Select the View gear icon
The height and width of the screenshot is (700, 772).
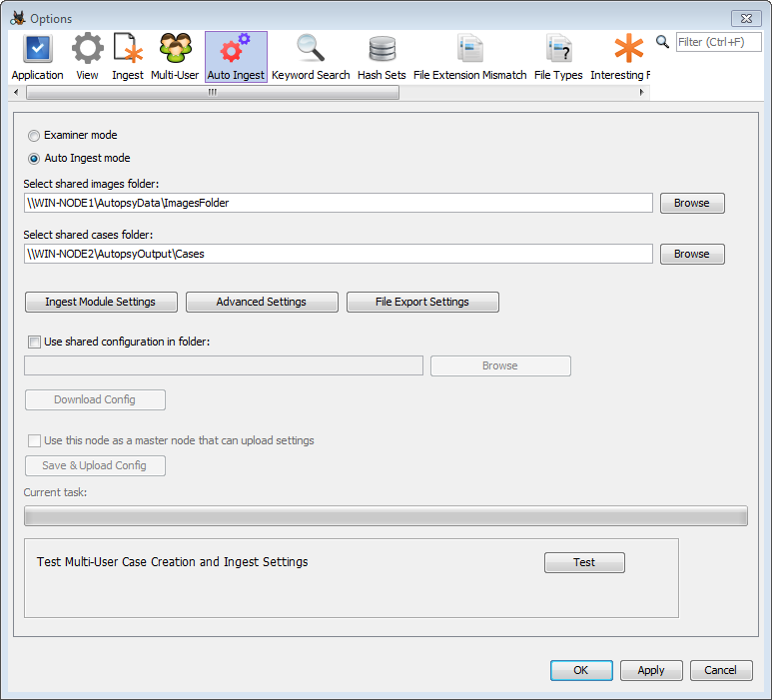[87, 50]
